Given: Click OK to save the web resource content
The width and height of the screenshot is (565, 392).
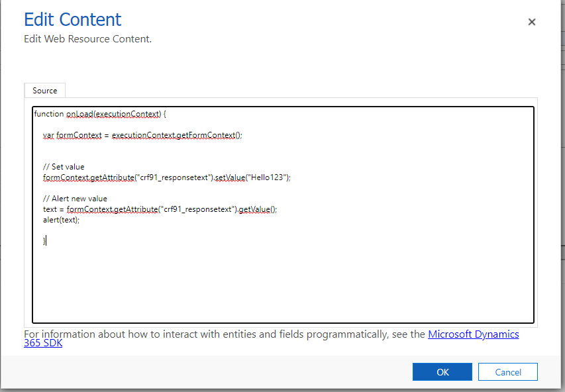Looking at the screenshot, I should tap(442, 371).
